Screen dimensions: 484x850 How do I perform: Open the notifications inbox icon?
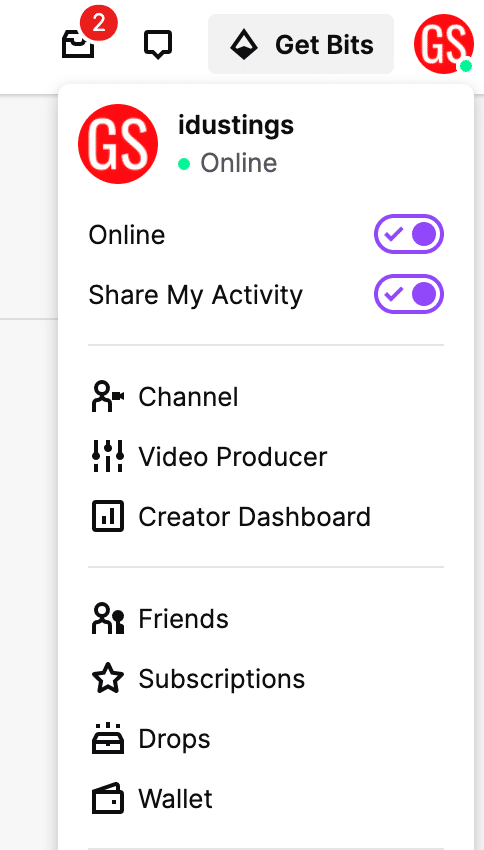pos(78,44)
